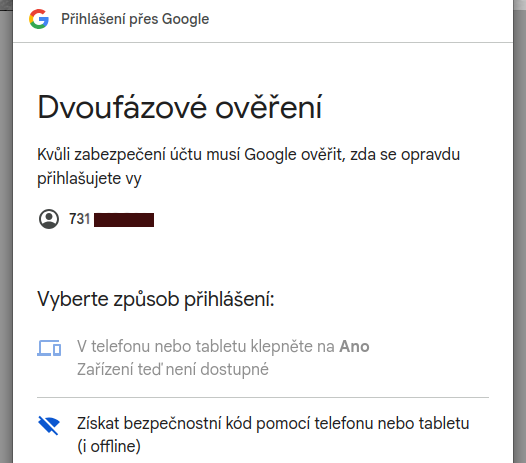Click 'Zařízení teď není dostupné' status text
526x463 pixels.
173,369
